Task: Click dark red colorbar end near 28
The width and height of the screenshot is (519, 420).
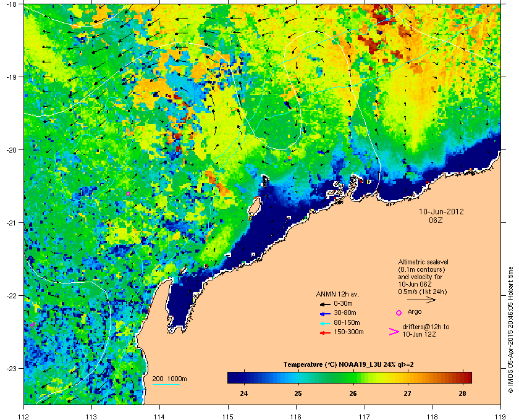Action: point(466,377)
